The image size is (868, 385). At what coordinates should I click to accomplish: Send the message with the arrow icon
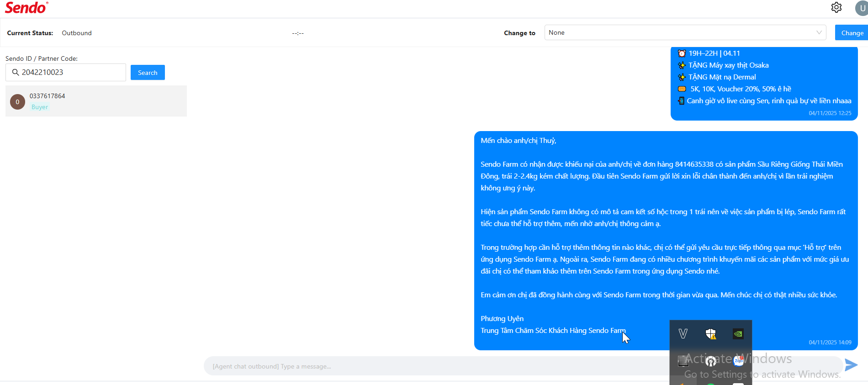pyautogui.click(x=851, y=364)
